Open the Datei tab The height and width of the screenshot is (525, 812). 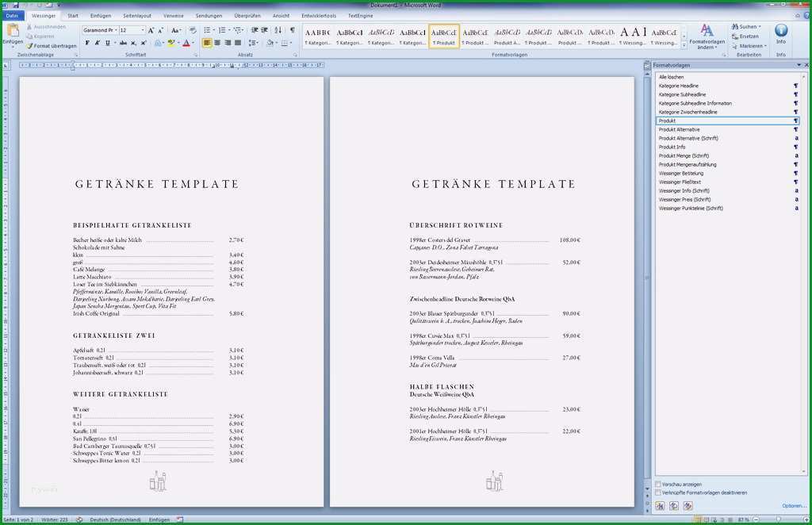pos(13,16)
